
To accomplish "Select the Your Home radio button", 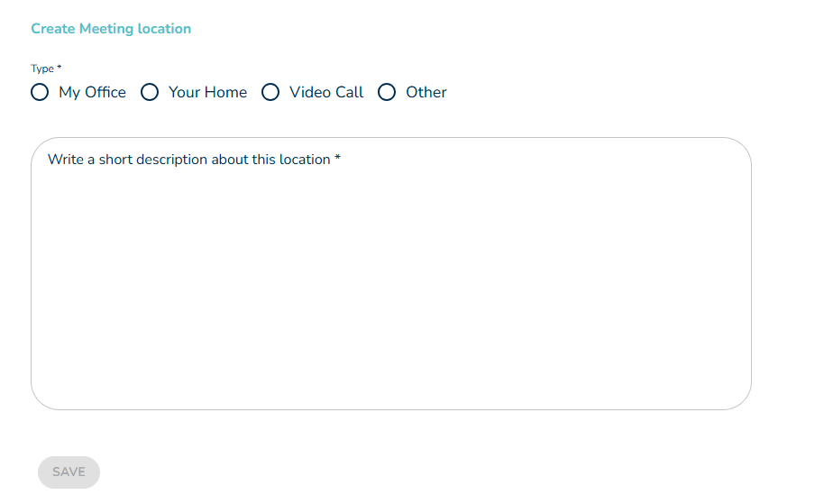I will 150,92.
